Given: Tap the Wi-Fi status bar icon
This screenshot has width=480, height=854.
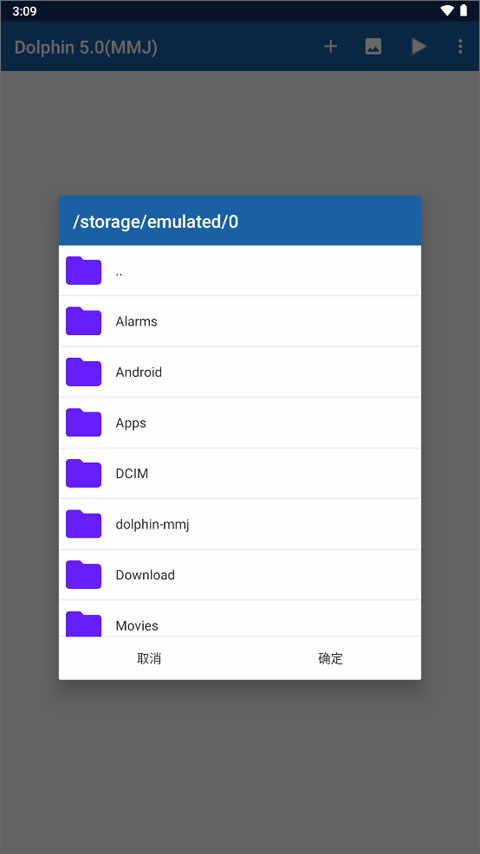Looking at the screenshot, I should (x=447, y=10).
